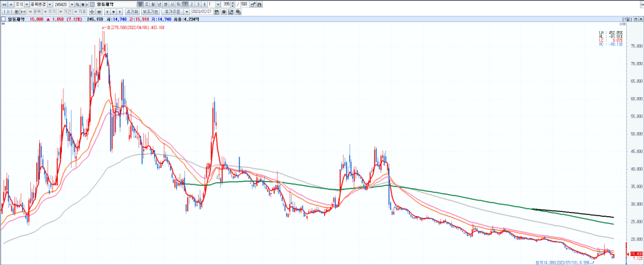Viewport: 644px width, 265px height.
Task: Click the print chart icon
Action: 238,12
